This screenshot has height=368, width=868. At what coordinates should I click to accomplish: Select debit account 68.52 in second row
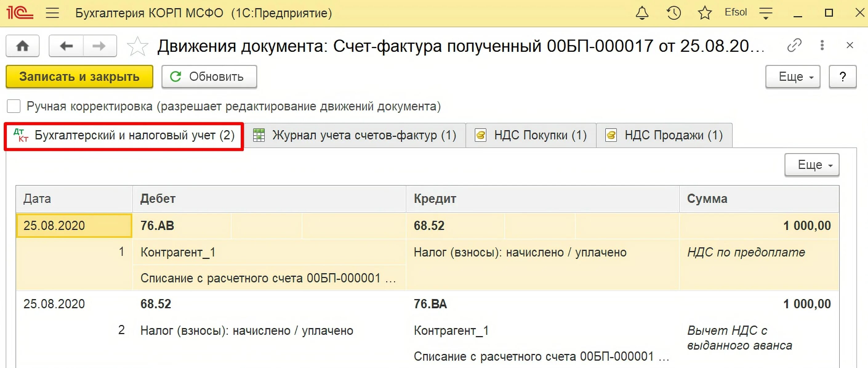tap(156, 304)
